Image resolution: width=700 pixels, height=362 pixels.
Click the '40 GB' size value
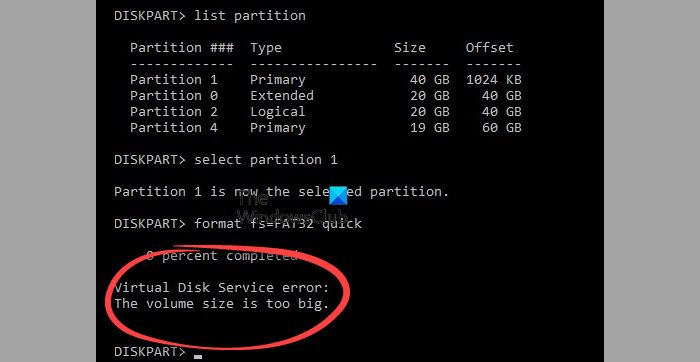pos(429,80)
